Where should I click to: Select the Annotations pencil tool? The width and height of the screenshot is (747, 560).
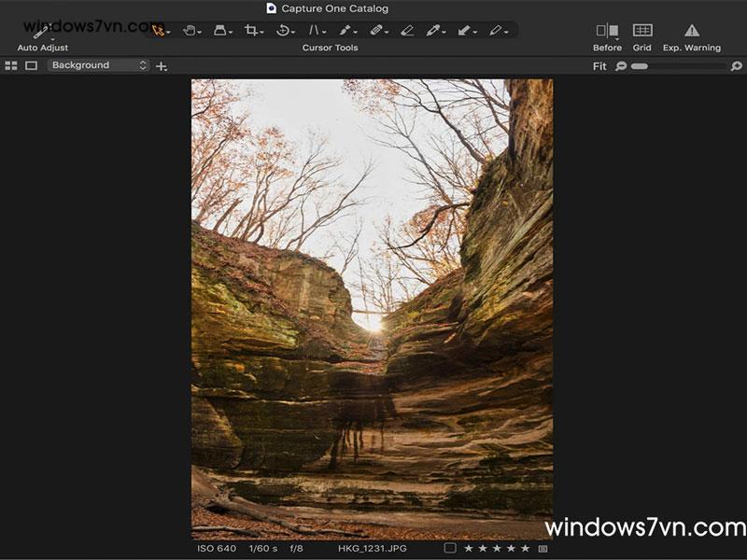495,31
